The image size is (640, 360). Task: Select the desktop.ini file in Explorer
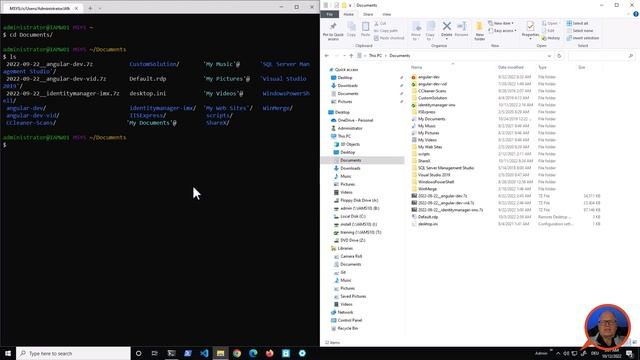428,224
